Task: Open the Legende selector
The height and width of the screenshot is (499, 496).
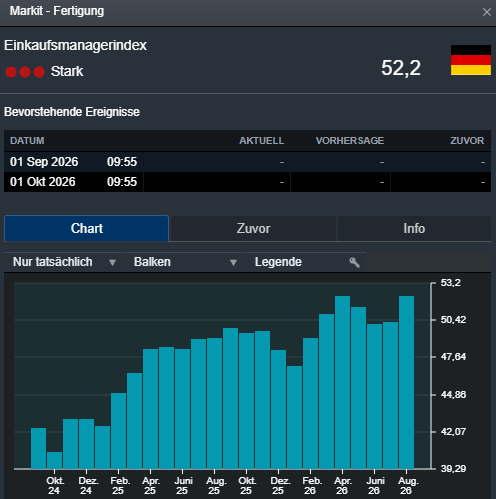Action: pos(305,262)
